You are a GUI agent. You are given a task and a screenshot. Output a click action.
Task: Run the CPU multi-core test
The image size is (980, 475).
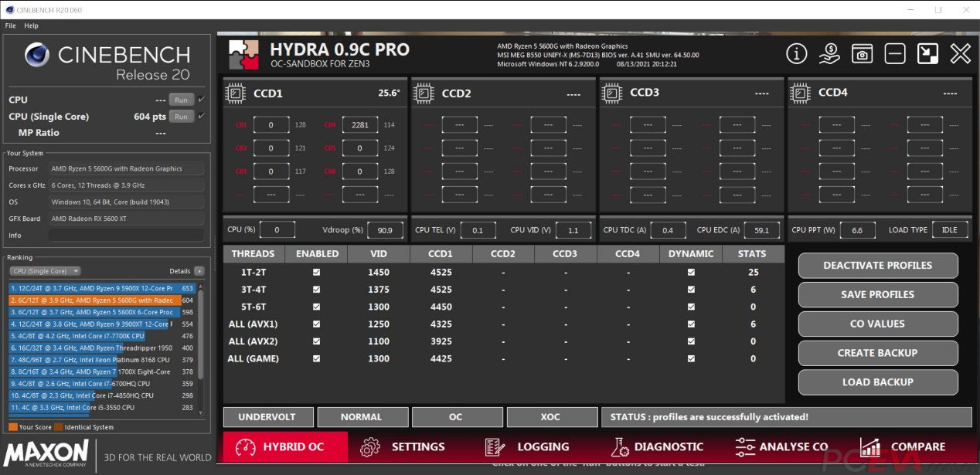(181, 100)
